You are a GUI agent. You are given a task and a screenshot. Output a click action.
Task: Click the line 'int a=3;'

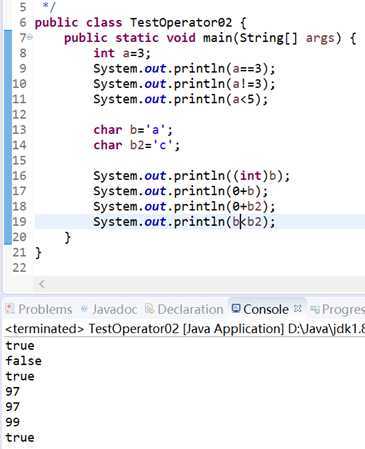(x=122, y=53)
